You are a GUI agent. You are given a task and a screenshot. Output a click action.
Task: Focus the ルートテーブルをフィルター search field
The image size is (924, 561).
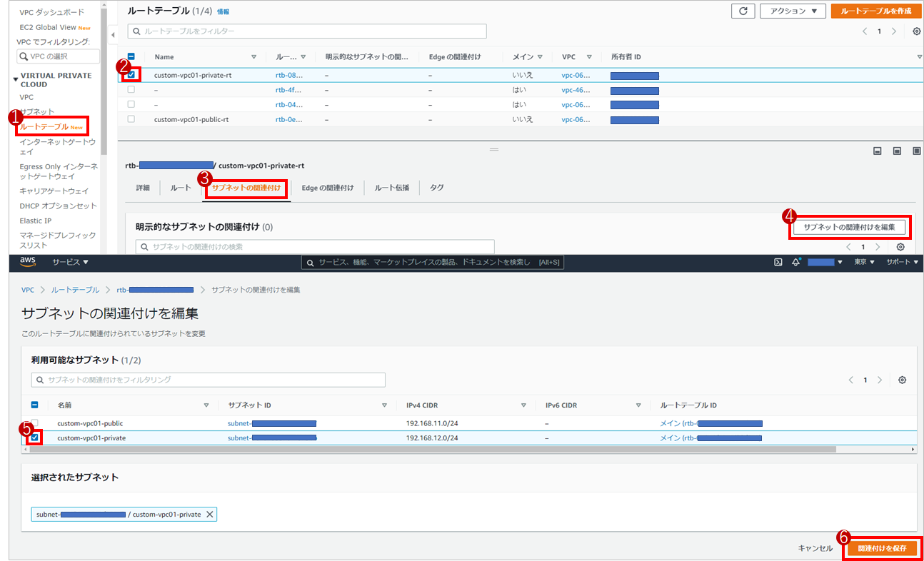coord(307,31)
